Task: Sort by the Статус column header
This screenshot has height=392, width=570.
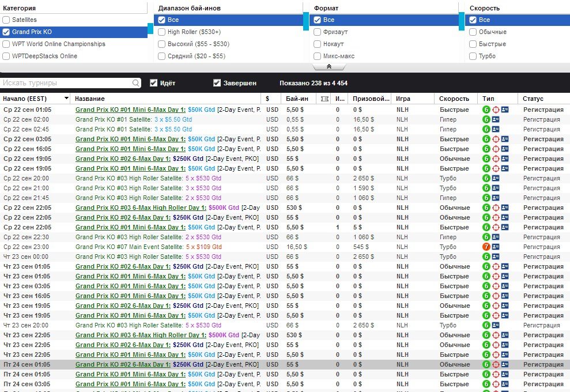Action: 533,99
